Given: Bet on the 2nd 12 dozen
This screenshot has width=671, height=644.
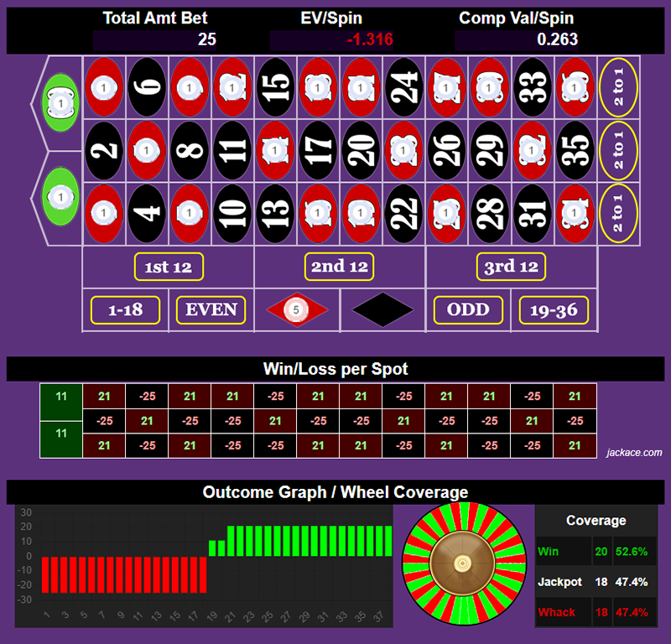Looking at the screenshot, I should point(340,267).
